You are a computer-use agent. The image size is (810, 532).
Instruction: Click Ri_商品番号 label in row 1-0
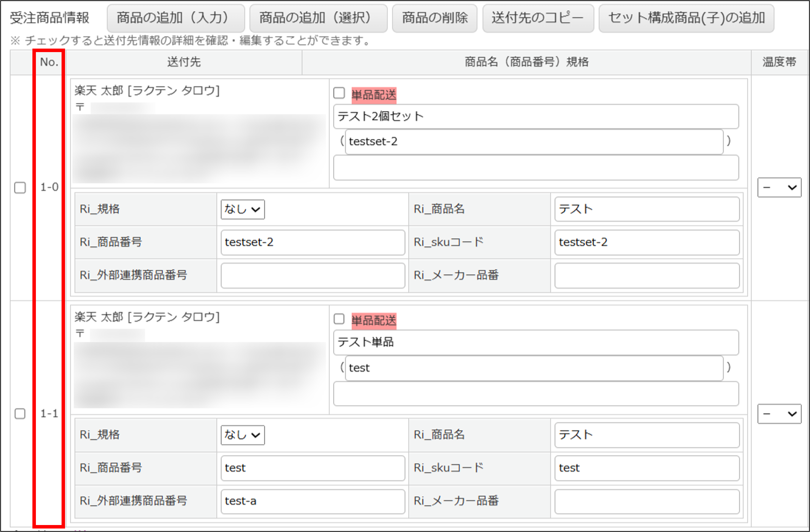[x=111, y=242]
